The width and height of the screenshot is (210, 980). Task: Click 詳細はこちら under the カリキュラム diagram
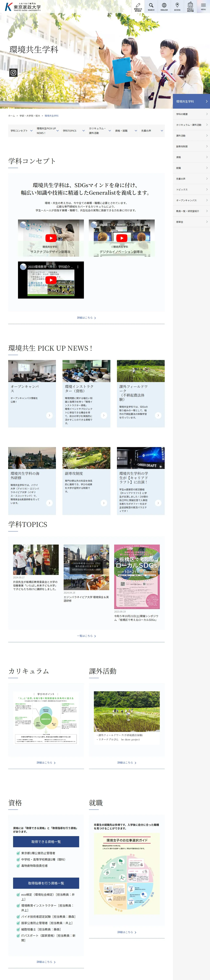[x=46, y=762]
